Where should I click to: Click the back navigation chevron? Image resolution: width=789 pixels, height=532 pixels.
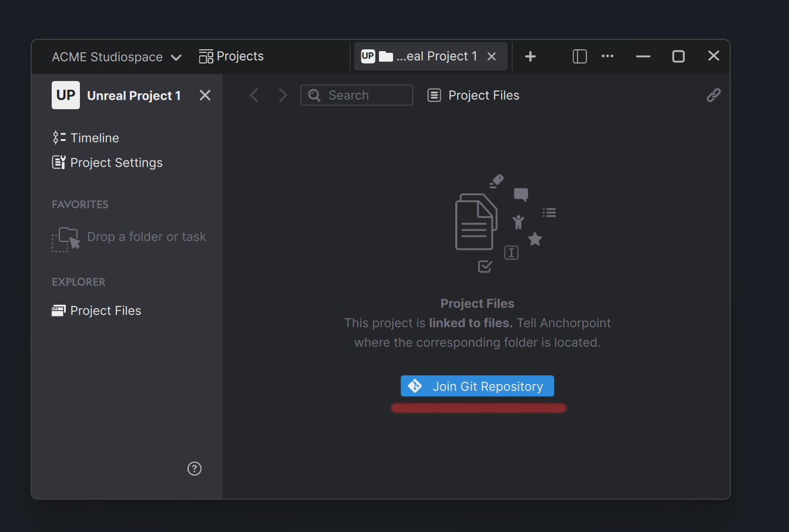point(254,95)
